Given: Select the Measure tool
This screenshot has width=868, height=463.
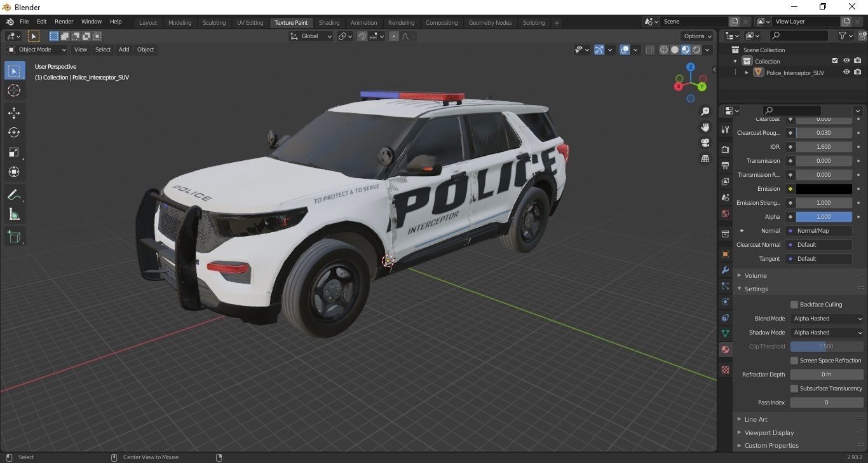Looking at the screenshot, I should 14,214.
